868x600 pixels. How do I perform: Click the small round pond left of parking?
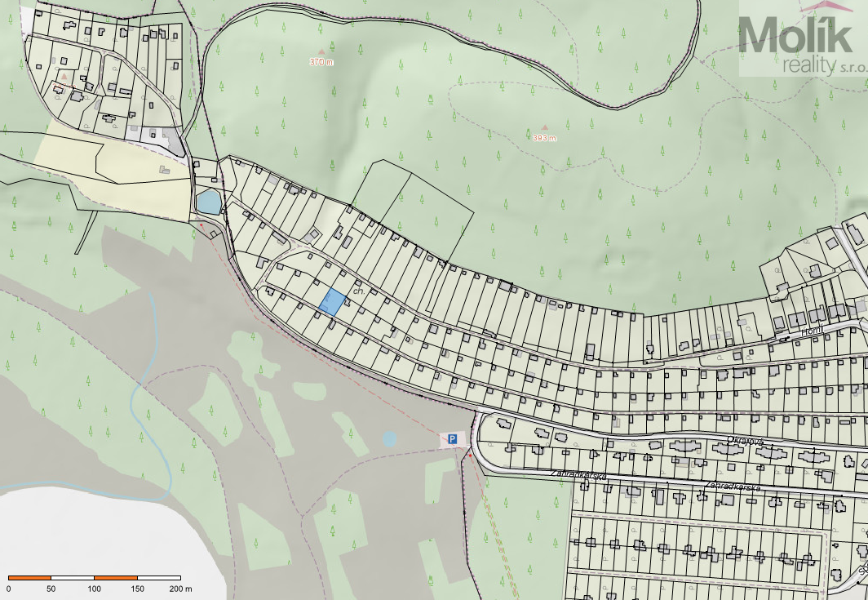click(389, 439)
